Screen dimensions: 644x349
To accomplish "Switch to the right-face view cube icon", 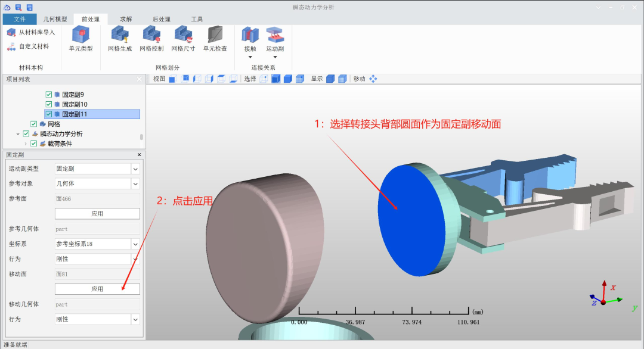I will [x=209, y=79].
